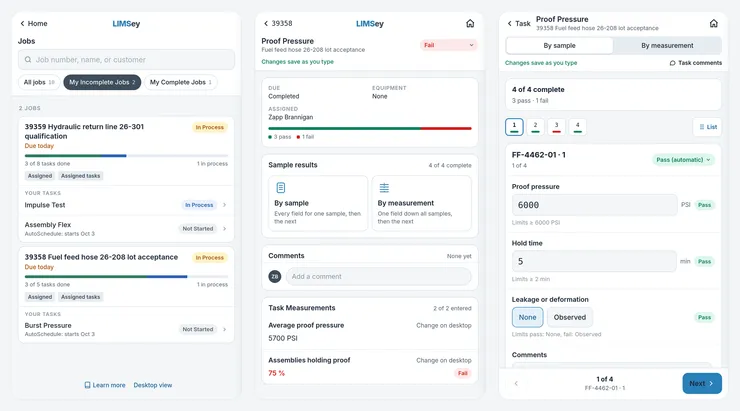Switch to Desktop view
Viewport: 740px width, 411px height.
[153, 385]
